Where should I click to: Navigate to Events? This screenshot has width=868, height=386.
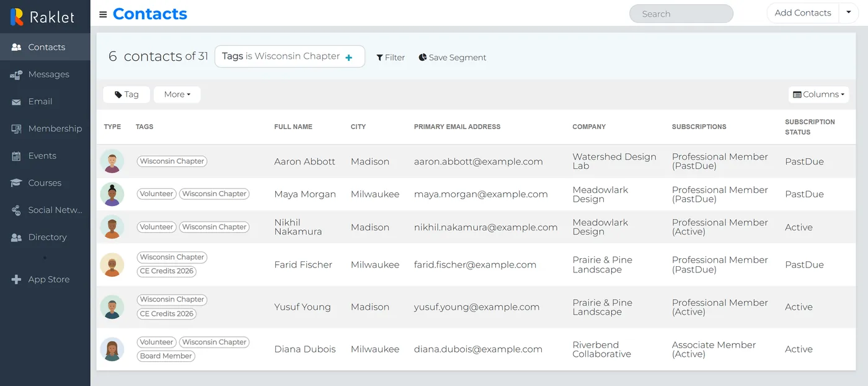click(45, 156)
